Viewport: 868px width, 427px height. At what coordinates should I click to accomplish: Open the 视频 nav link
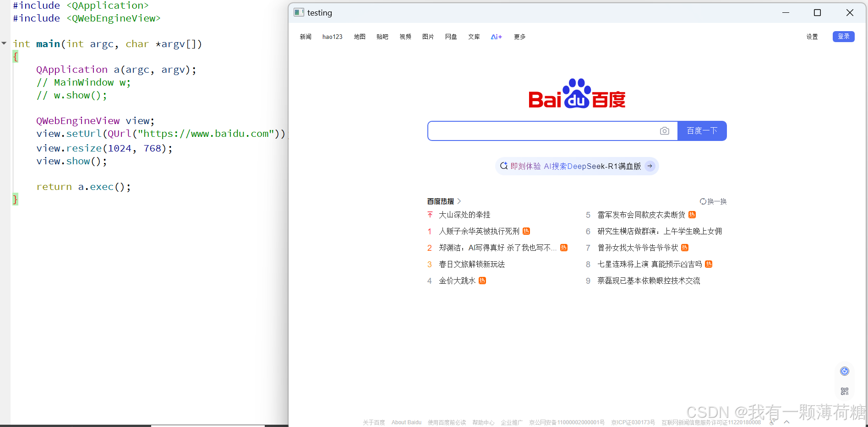(x=405, y=37)
